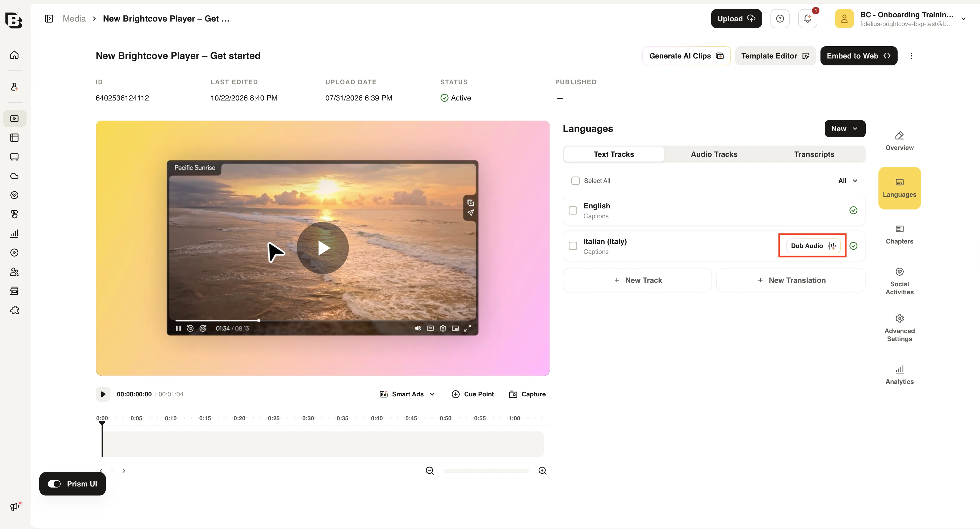Open the Template Editor
This screenshot has height=529, width=980.
(775, 56)
